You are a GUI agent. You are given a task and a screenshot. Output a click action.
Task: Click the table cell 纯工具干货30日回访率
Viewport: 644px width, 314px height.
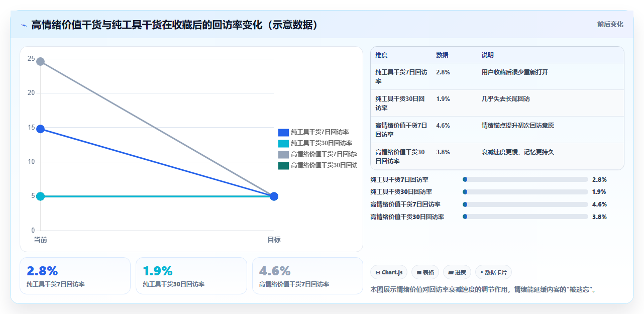[x=401, y=103]
